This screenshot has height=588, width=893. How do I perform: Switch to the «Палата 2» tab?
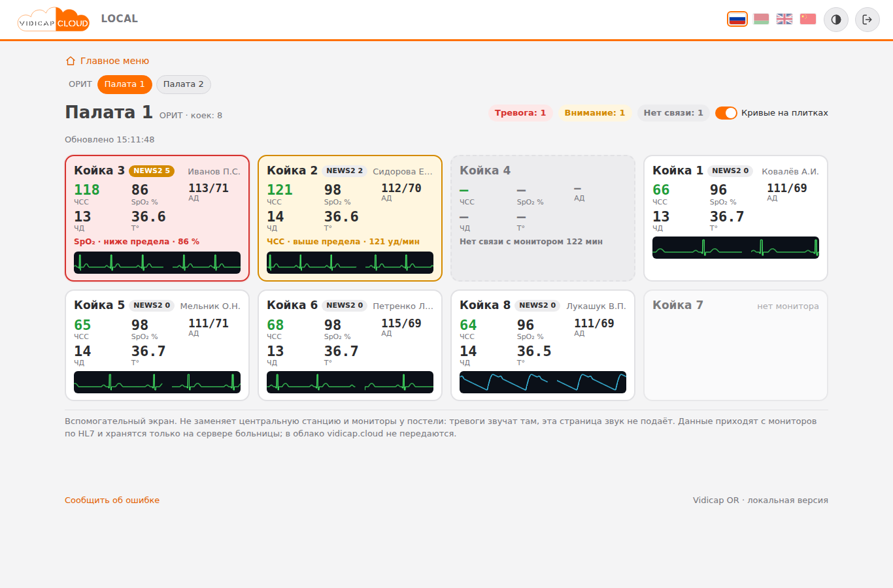[184, 84]
